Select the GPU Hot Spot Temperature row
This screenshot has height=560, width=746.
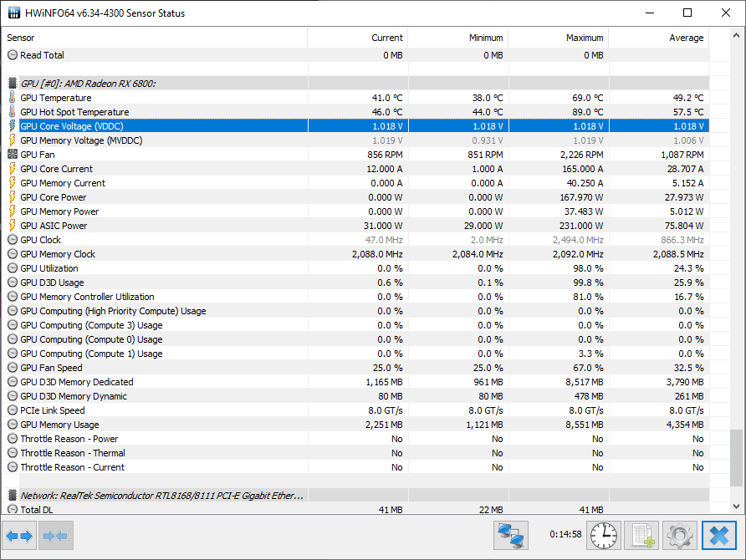[x=355, y=112]
